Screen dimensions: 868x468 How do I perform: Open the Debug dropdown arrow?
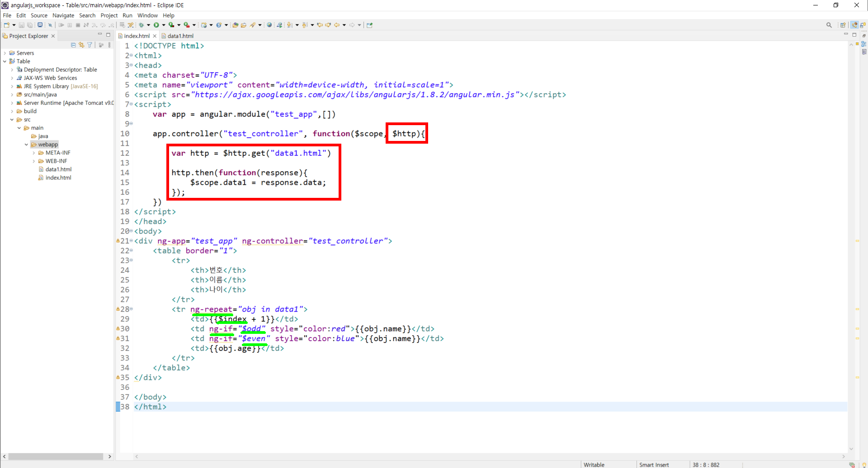coord(148,25)
